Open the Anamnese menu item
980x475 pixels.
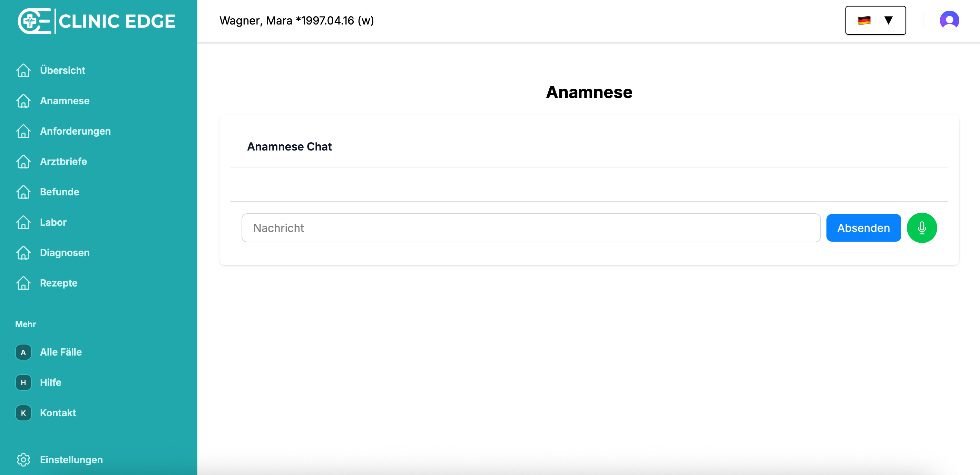pyautogui.click(x=65, y=101)
